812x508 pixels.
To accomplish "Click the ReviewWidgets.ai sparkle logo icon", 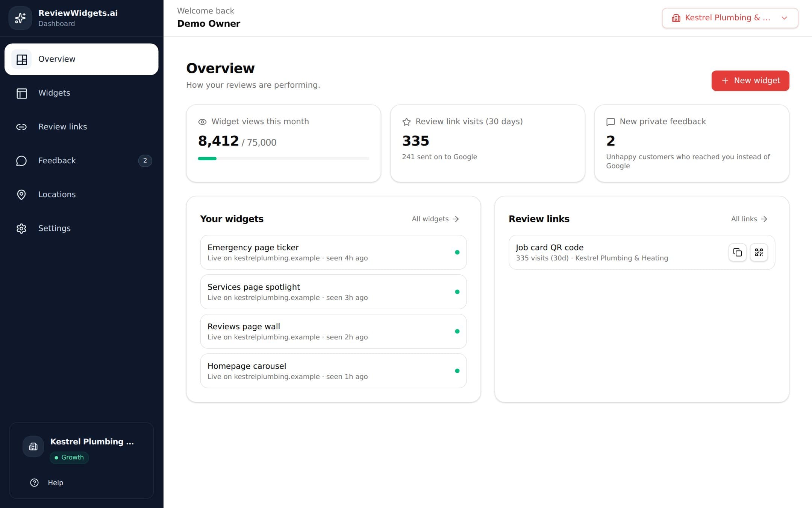I will 20,18.
